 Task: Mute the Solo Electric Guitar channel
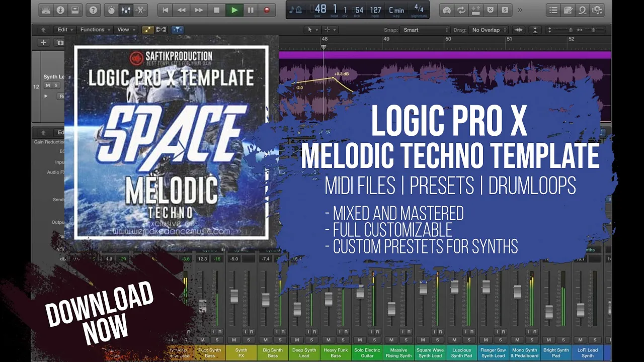[x=360, y=340]
